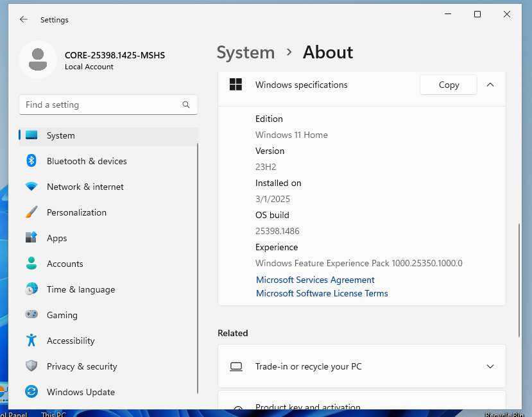The image size is (532, 417).
Task: Click the Local Account label
Action: click(89, 67)
